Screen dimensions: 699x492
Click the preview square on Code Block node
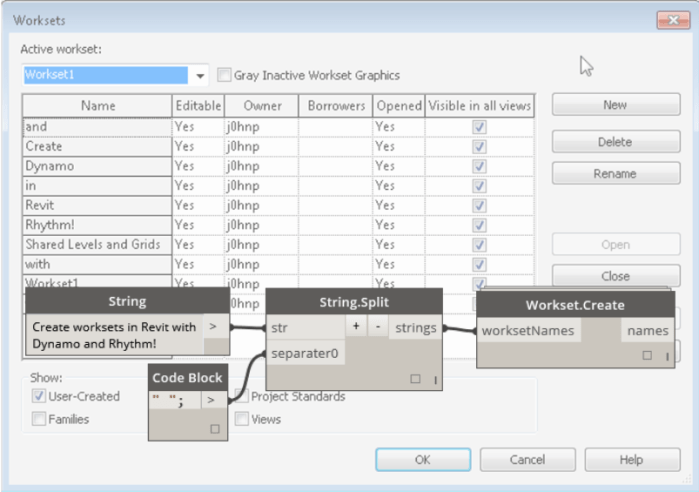(x=214, y=428)
